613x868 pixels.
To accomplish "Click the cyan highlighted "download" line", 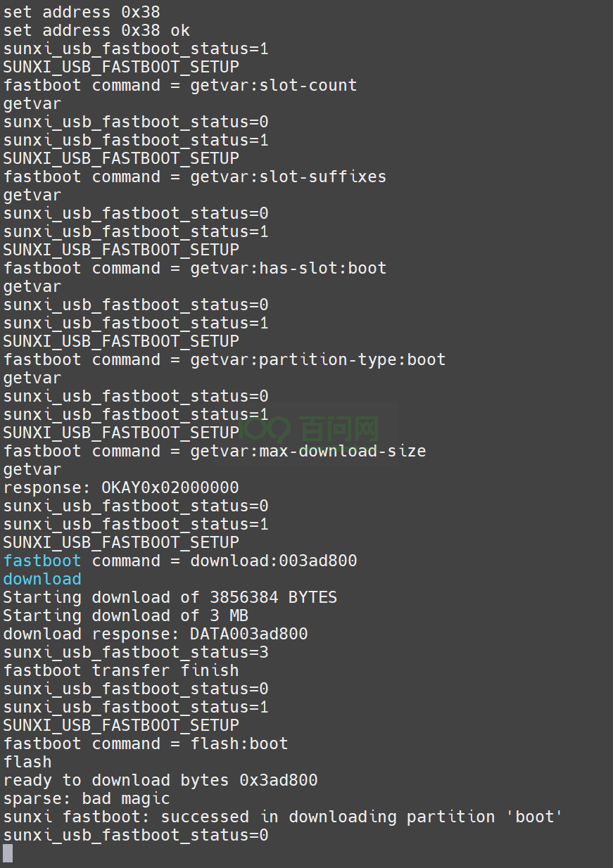I will coord(42,579).
